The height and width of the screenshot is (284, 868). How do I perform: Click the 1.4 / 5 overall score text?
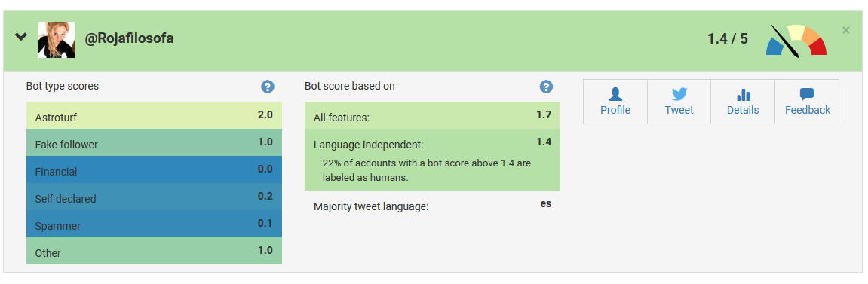tap(728, 38)
